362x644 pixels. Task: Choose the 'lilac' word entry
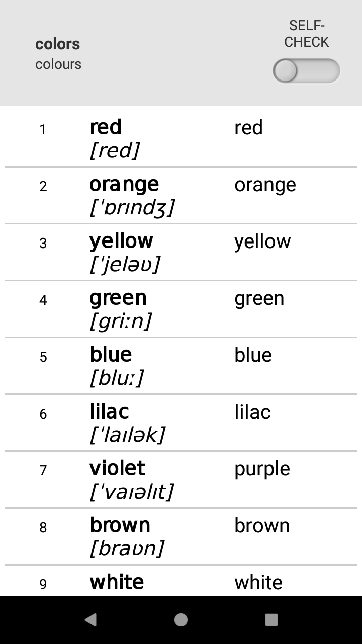109,412
